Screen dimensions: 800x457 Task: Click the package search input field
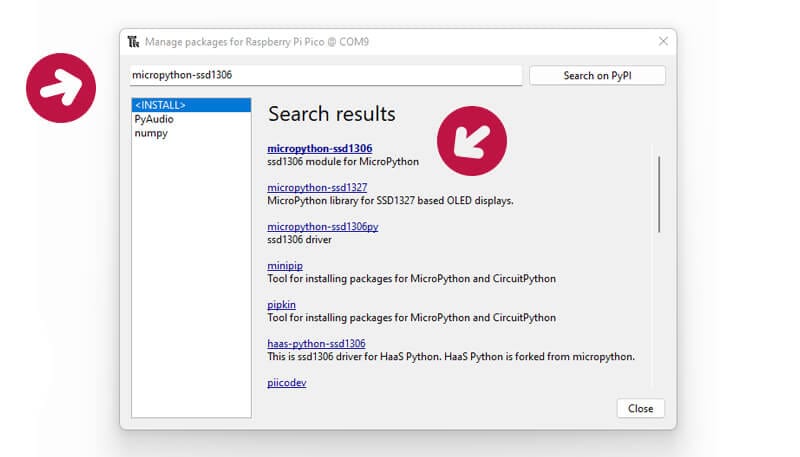coord(326,75)
